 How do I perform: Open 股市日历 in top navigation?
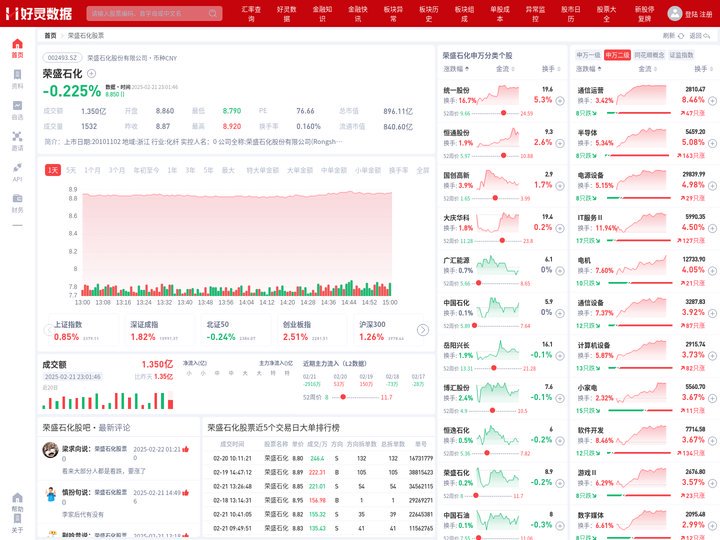tap(571, 13)
